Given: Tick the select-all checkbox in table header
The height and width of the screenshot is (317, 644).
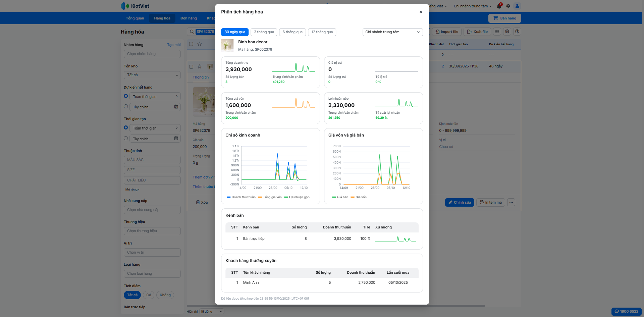Looking at the screenshot, I should coord(191,44).
